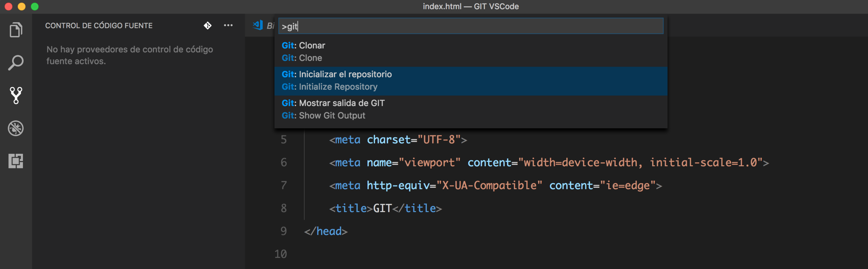Run Git: Inicializar el repositorio
This screenshot has width=868, height=269.
[471, 81]
